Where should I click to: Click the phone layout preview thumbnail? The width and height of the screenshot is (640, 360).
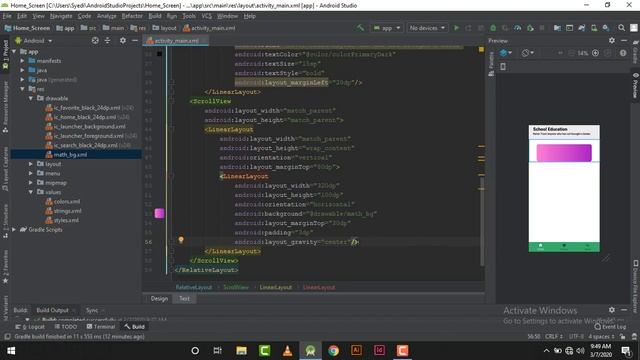tap(564, 188)
